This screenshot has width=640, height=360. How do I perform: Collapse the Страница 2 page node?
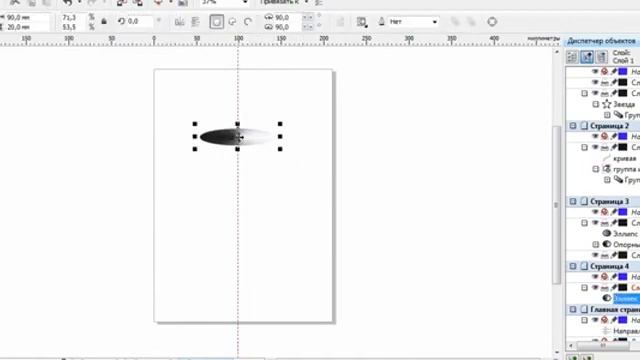573,126
